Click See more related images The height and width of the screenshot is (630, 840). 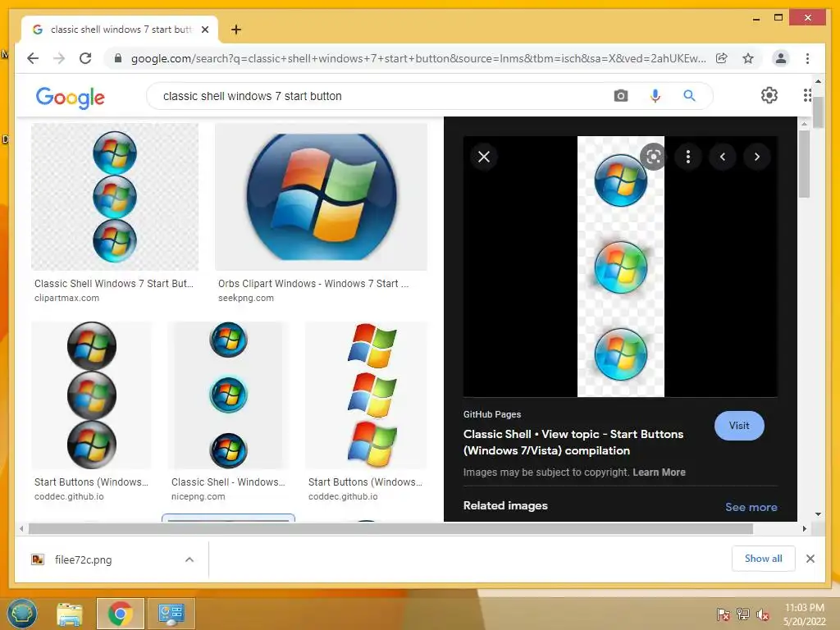(751, 507)
